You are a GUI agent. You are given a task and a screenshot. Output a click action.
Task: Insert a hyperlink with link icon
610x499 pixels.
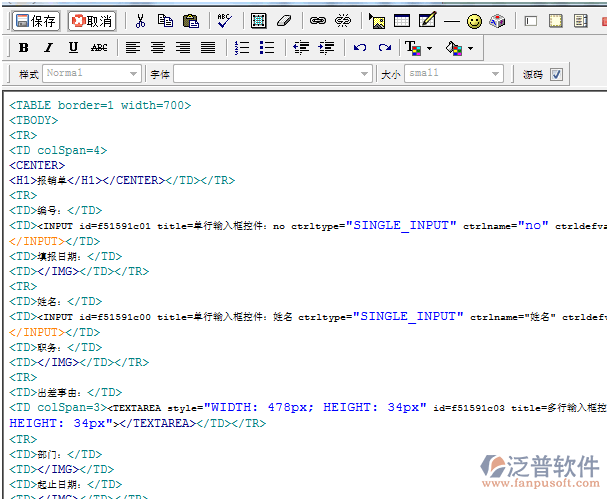click(x=318, y=21)
